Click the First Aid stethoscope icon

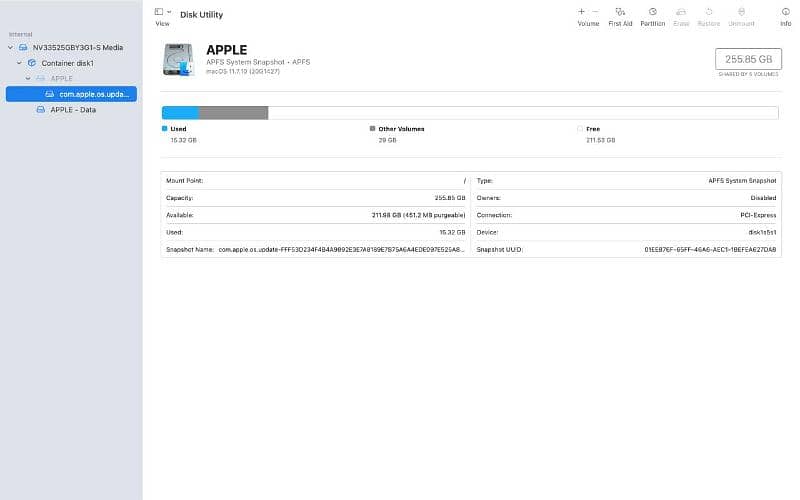[x=620, y=11]
